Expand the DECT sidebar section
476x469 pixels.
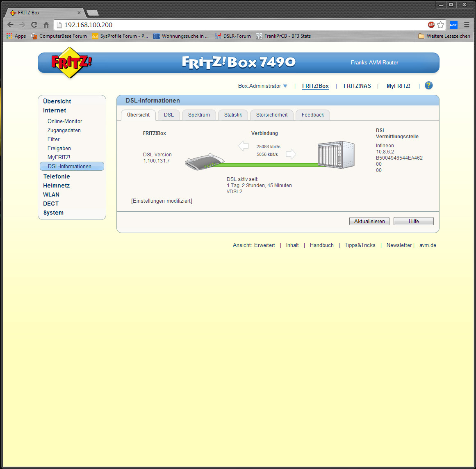tap(51, 204)
